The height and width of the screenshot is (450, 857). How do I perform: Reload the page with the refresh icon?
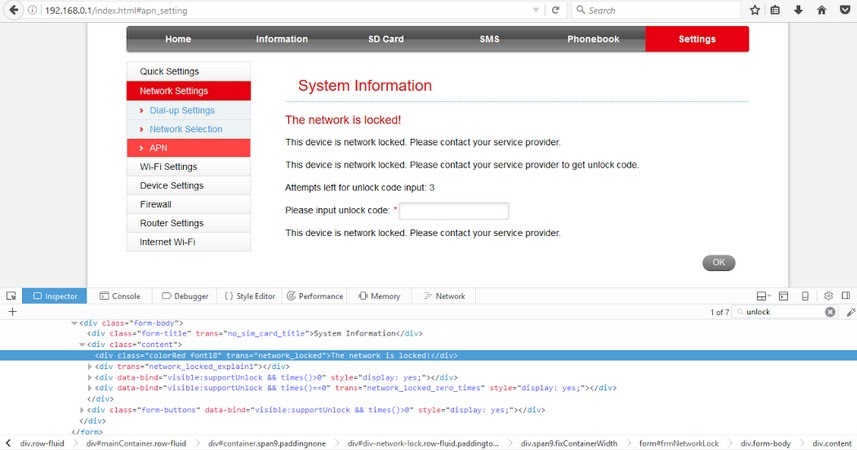[x=555, y=10]
